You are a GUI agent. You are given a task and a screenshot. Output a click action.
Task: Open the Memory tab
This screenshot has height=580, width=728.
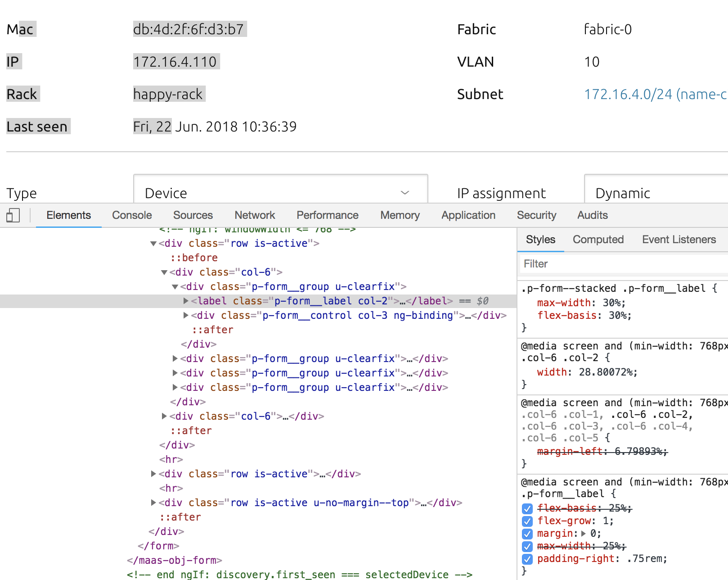400,215
